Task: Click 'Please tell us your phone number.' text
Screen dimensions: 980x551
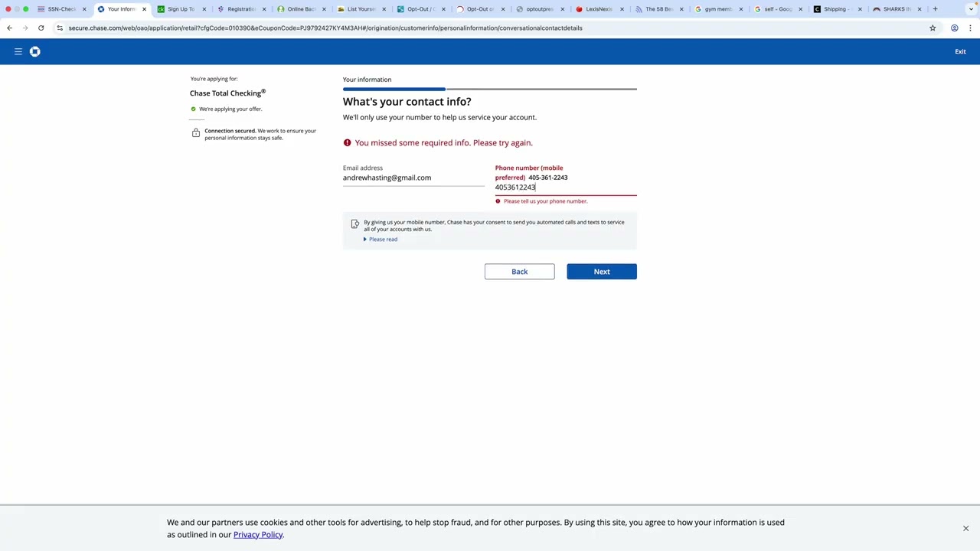Action: coord(545,201)
